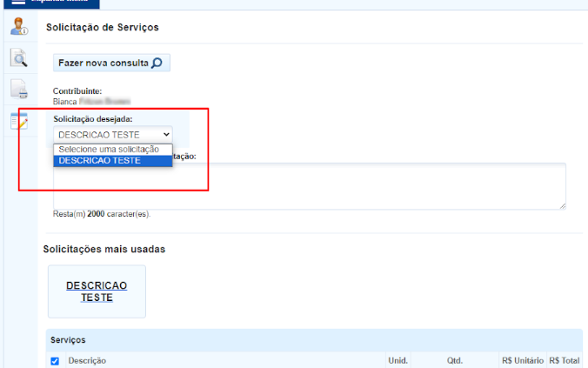Open the document search sidebar icon
Viewport: 588px width, 368px height.
tap(18, 58)
